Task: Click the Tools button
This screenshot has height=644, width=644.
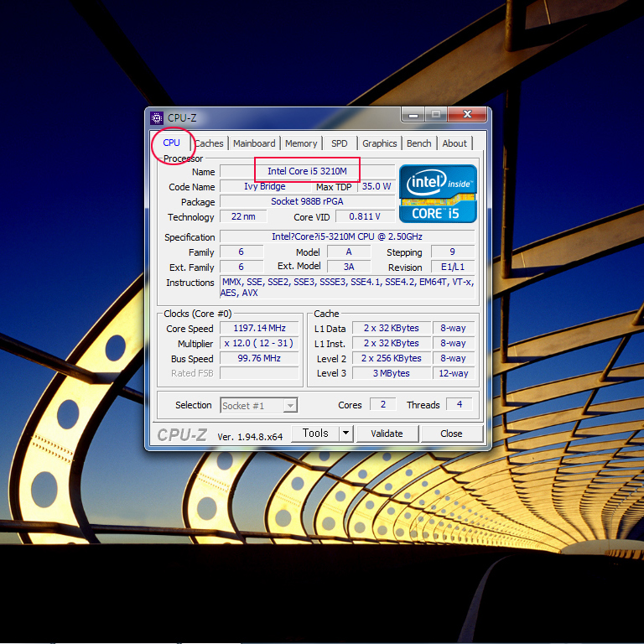Action: [315, 434]
